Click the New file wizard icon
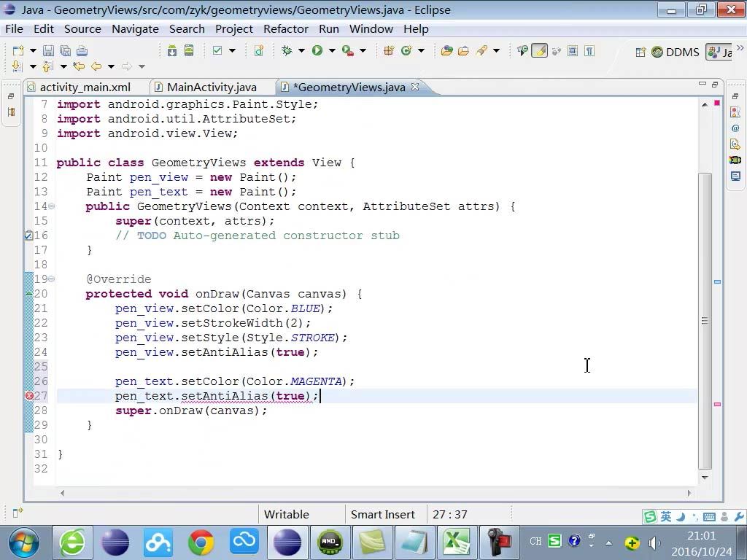The height and width of the screenshot is (560, 747). [x=18, y=51]
